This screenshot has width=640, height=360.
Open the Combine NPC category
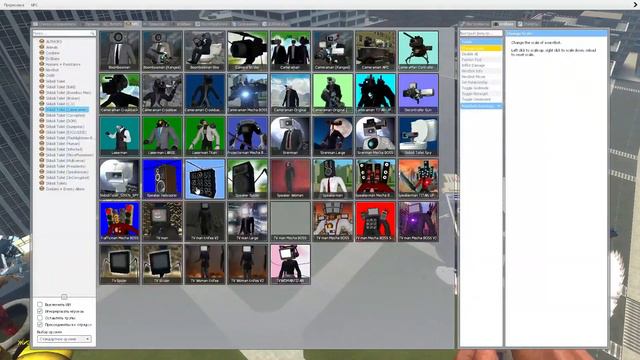[53, 53]
